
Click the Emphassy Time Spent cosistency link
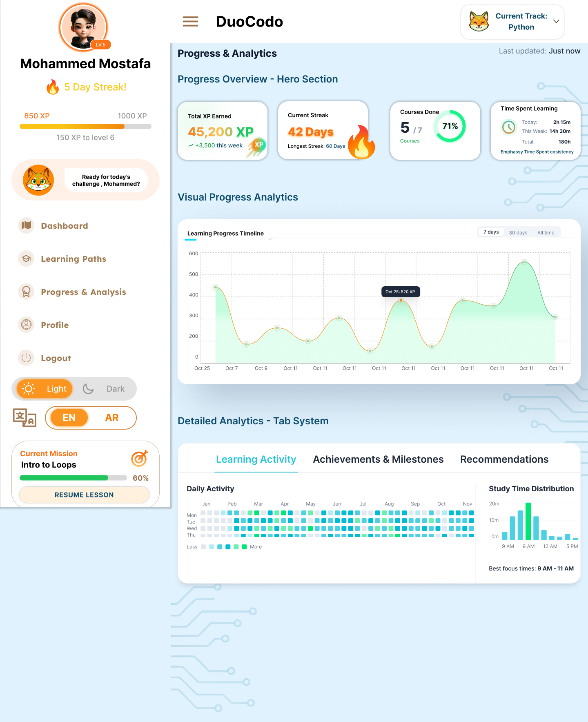click(x=537, y=152)
